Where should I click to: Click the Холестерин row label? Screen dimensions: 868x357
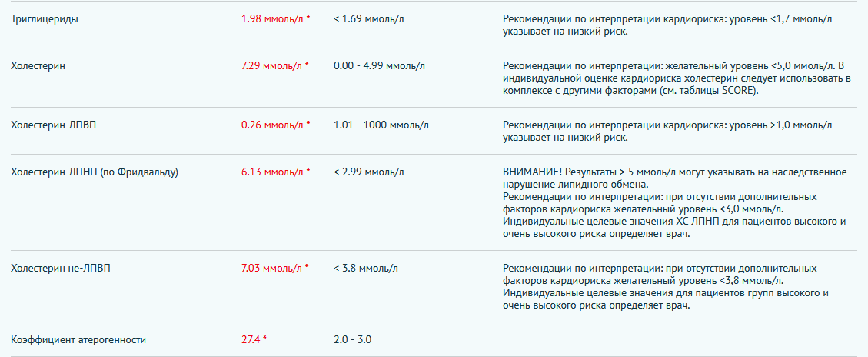[x=38, y=66]
